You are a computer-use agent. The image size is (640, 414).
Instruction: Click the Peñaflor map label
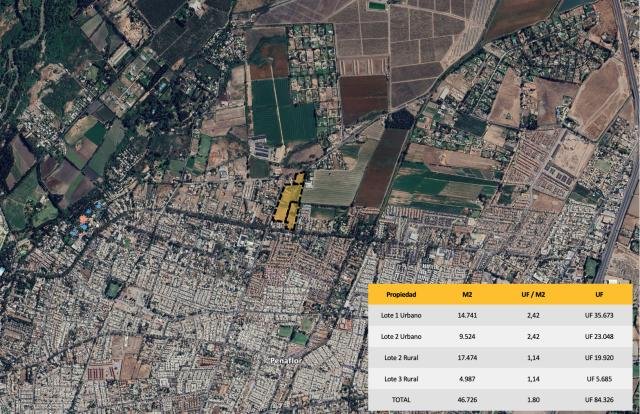click(290, 358)
